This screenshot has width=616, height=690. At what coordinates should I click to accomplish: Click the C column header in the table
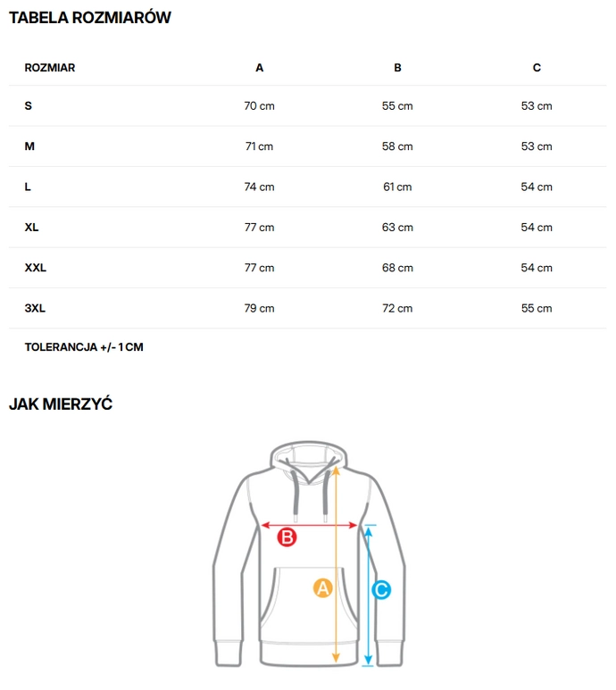[537, 68]
